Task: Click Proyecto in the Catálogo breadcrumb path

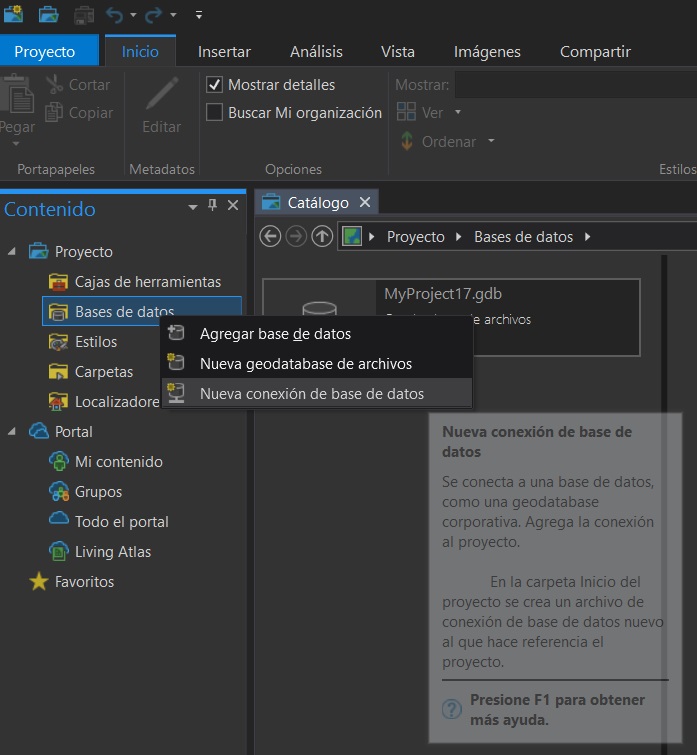Action: tap(415, 237)
